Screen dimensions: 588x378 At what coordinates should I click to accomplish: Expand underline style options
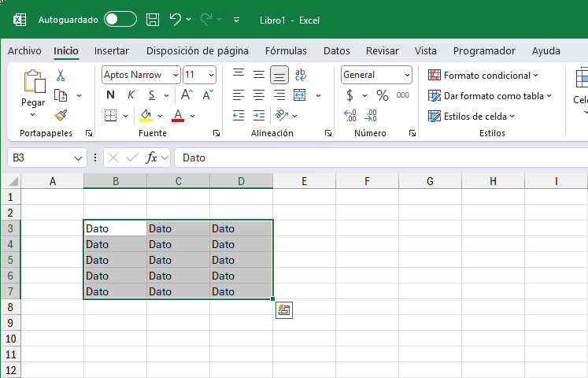167,95
